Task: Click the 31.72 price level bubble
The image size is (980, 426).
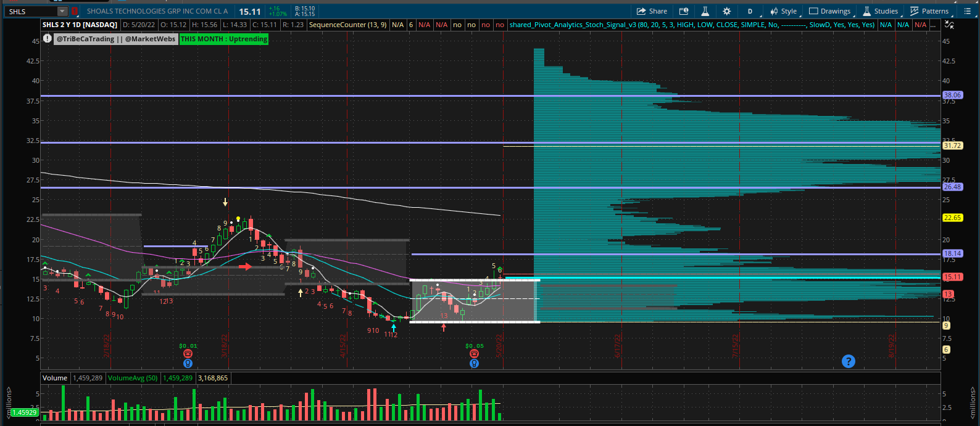Action: point(952,145)
